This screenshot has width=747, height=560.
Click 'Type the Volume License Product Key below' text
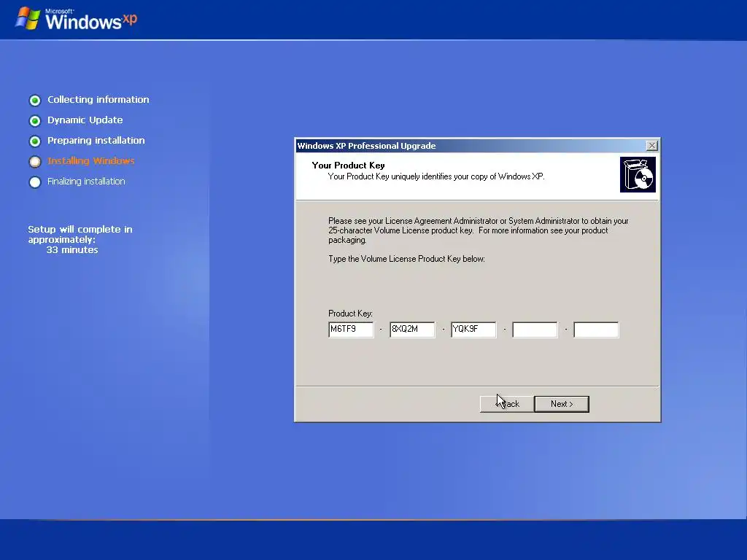pyautogui.click(x=406, y=259)
